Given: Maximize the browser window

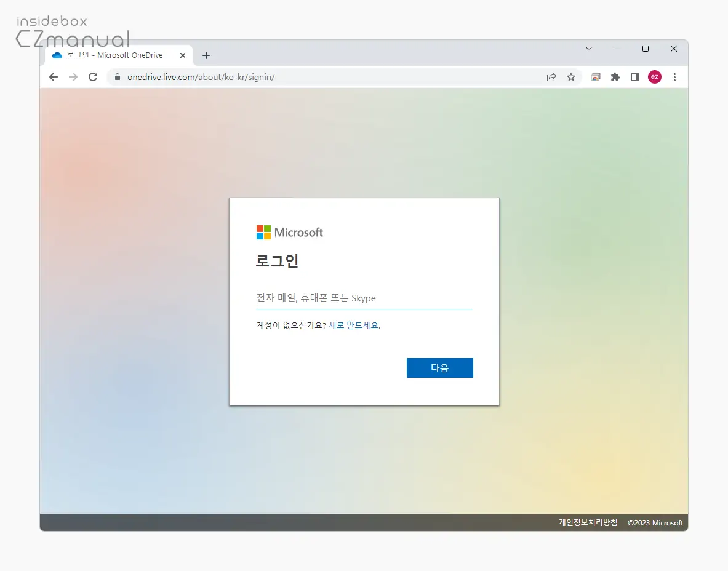Looking at the screenshot, I should pyautogui.click(x=646, y=49).
